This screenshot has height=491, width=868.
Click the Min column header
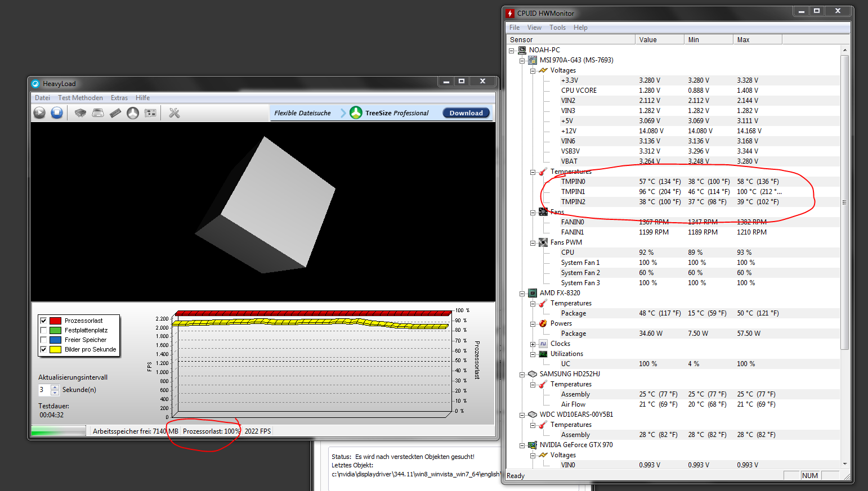[708, 39]
